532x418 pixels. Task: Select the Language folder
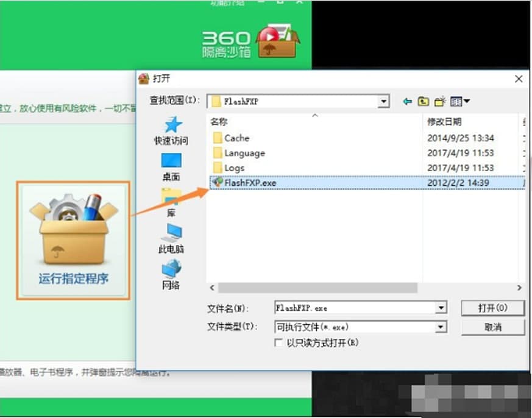tap(239, 153)
